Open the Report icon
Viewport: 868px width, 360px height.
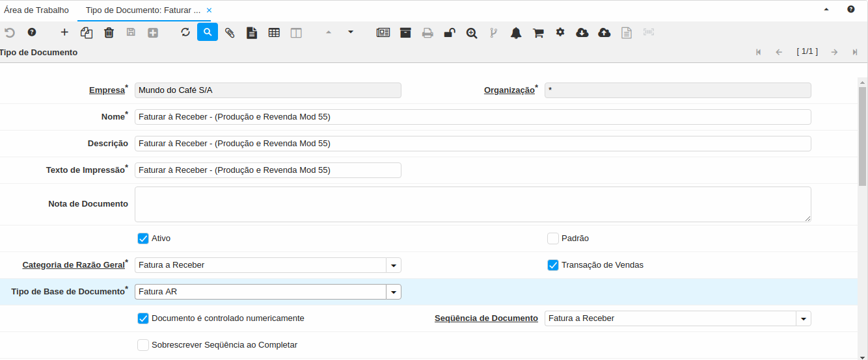tap(383, 32)
